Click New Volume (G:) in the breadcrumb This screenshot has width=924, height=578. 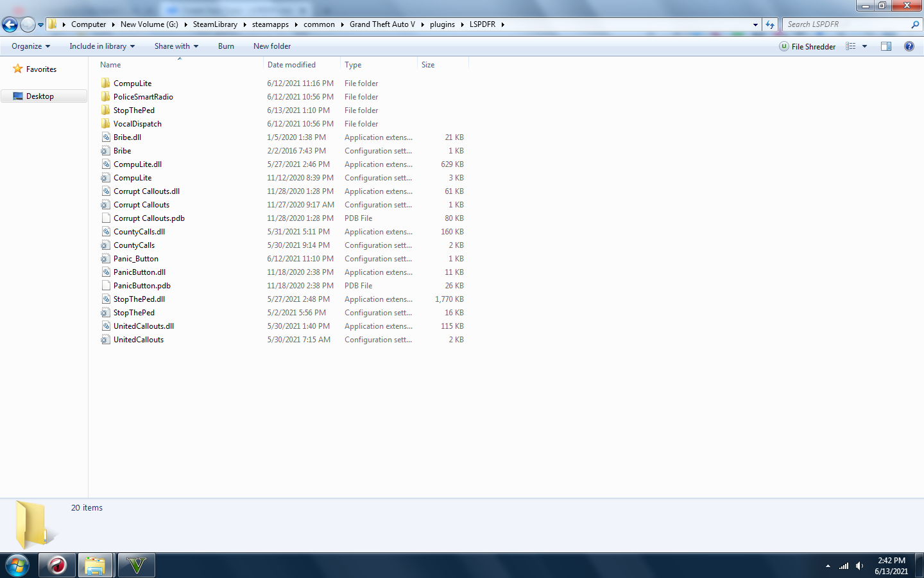click(x=150, y=24)
